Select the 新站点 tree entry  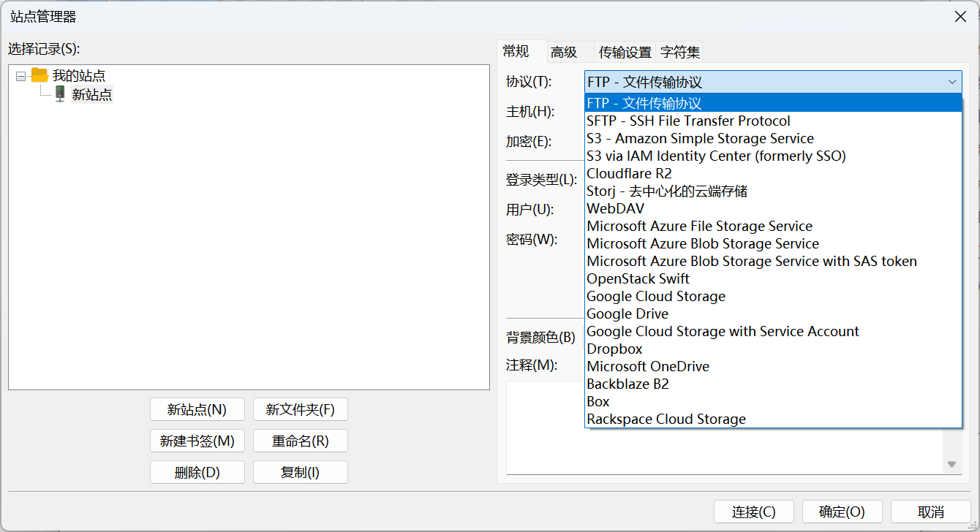coord(92,94)
